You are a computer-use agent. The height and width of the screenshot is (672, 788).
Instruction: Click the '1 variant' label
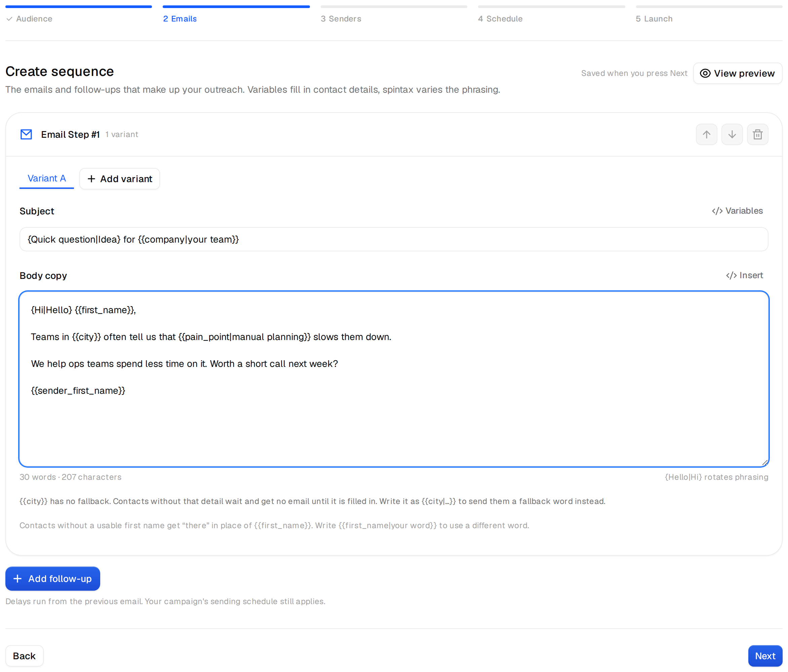(122, 134)
